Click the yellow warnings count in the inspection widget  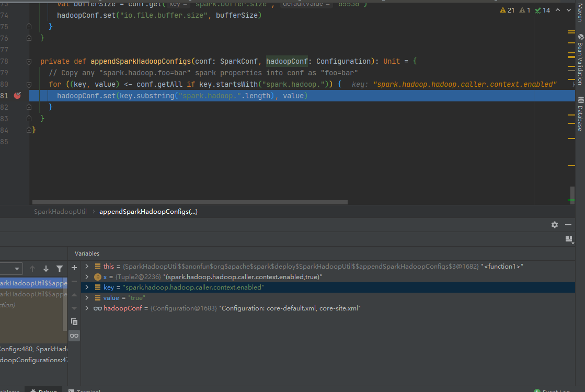click(x=506, y=9)
